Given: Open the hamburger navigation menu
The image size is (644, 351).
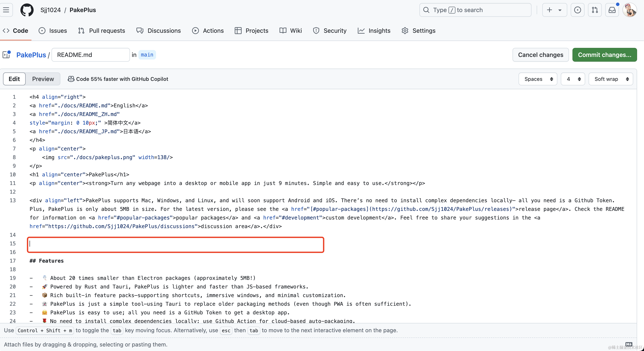Looking at the screenshot, I should coord(6,10).
